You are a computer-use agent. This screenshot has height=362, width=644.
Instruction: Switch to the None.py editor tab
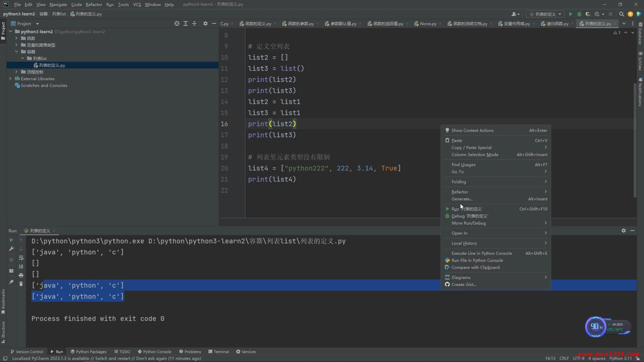[x=428, y=23]
